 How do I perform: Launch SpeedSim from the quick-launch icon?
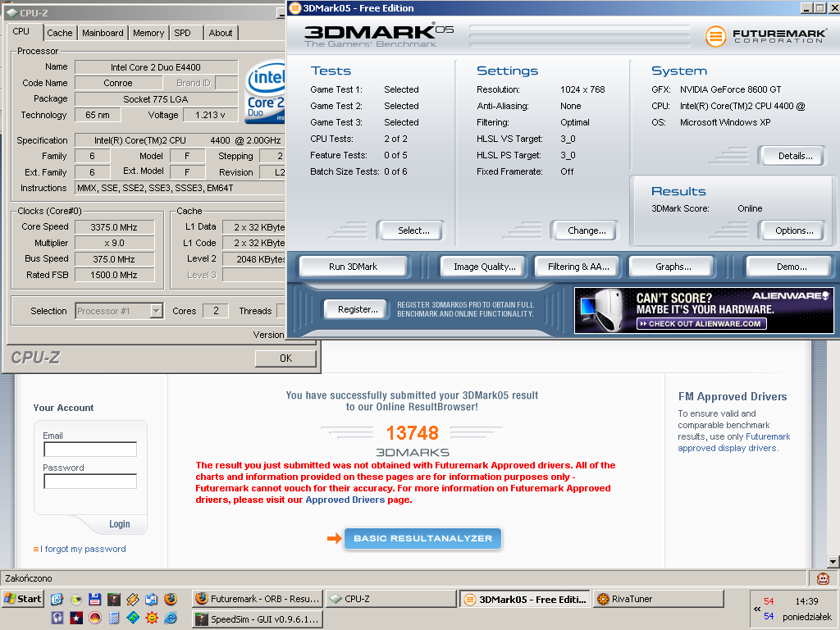point(113,599)
